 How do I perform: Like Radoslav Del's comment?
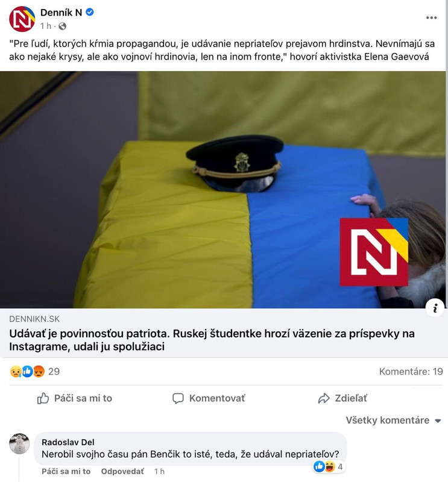pos(66,471)
